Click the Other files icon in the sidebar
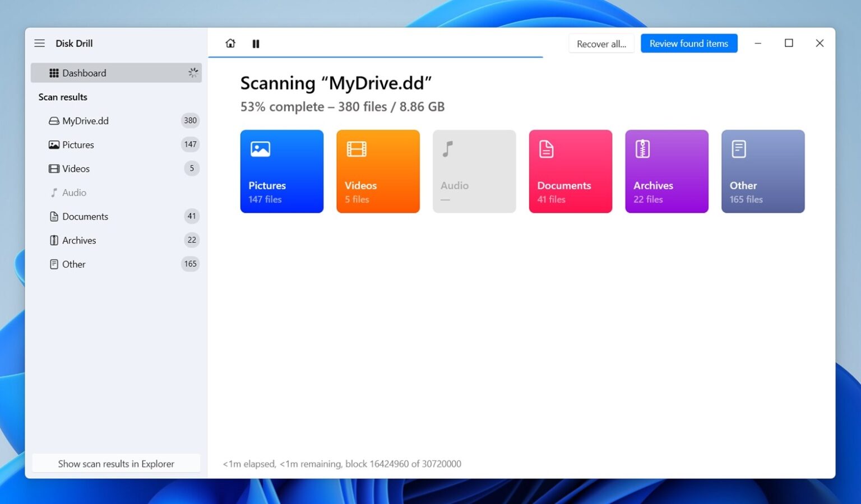861x504 pixels. [53, 264]
